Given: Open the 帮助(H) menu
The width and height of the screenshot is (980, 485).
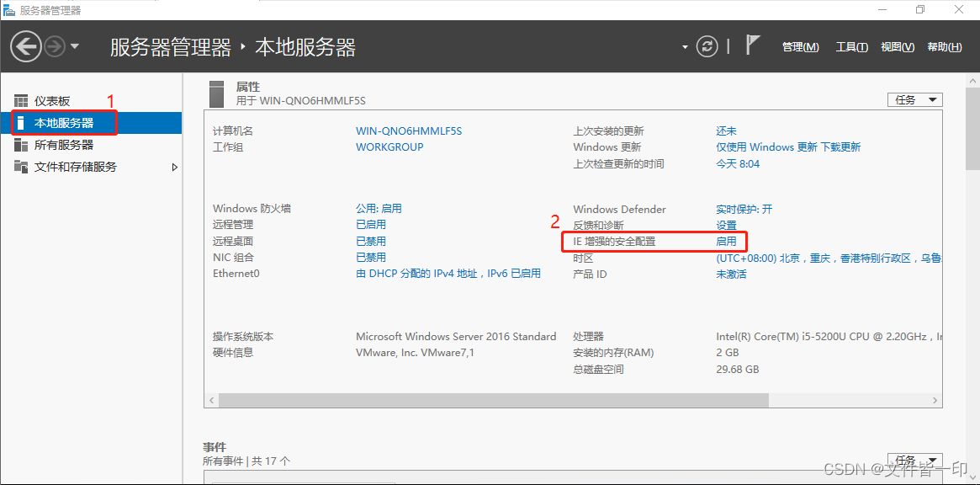Looking at the screenshot, I should pos(945,47).
